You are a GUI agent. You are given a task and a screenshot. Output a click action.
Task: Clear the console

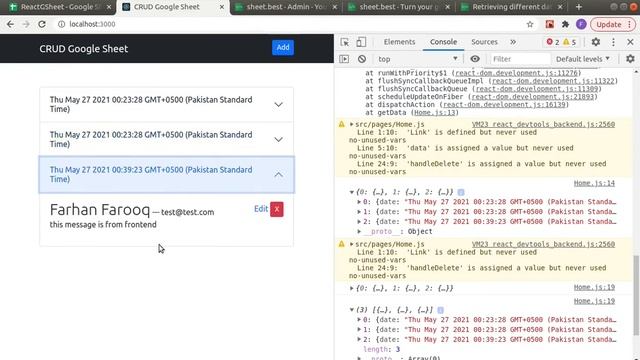tap(362, 59)
